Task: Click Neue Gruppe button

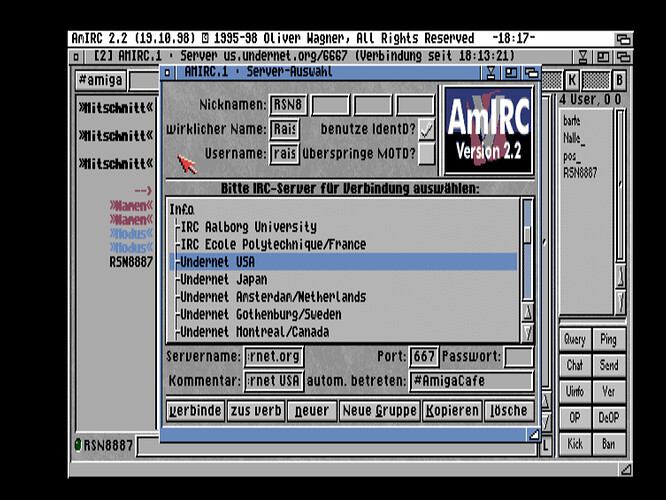Action: 379,410
